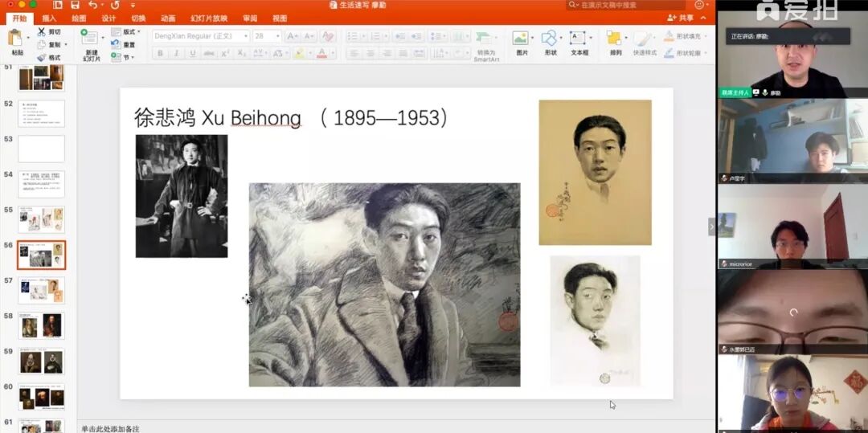Viewport: 868px width, 433px height.
Task: Select slide 57 thumbnail
Action: [42, 290]
